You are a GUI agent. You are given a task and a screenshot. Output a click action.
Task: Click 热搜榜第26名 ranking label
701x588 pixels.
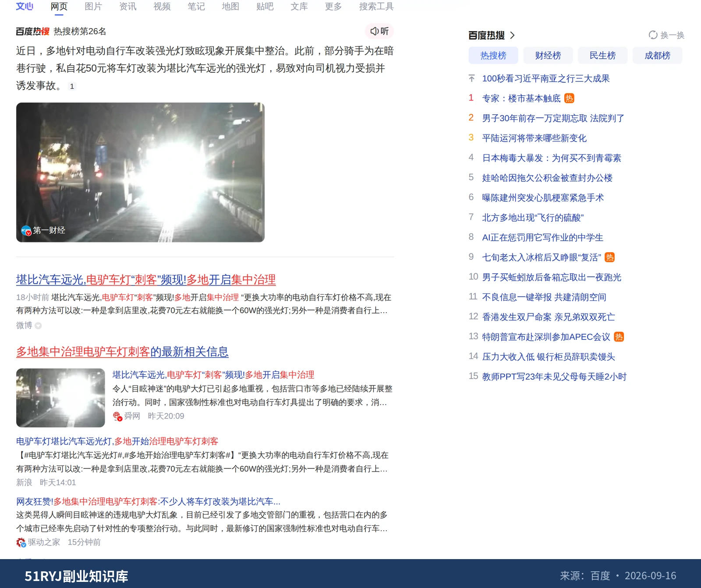[80, 32]
